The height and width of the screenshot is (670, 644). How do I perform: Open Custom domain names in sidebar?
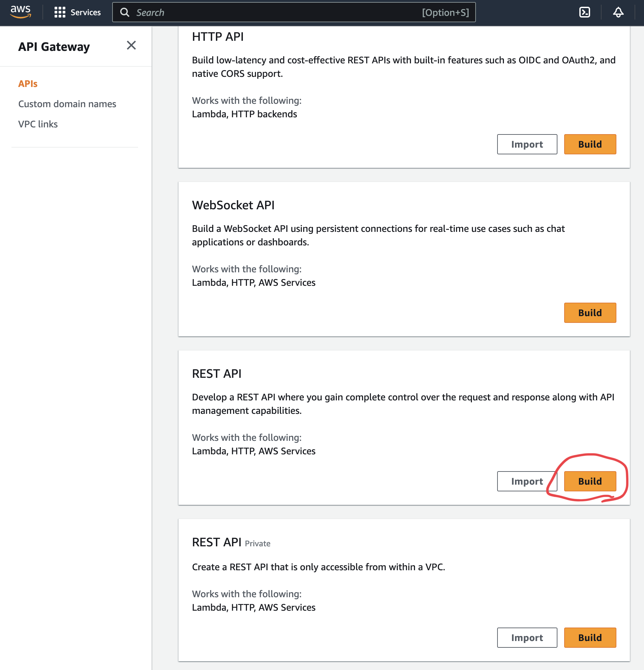pyautogui.click(x=67, y=104)
